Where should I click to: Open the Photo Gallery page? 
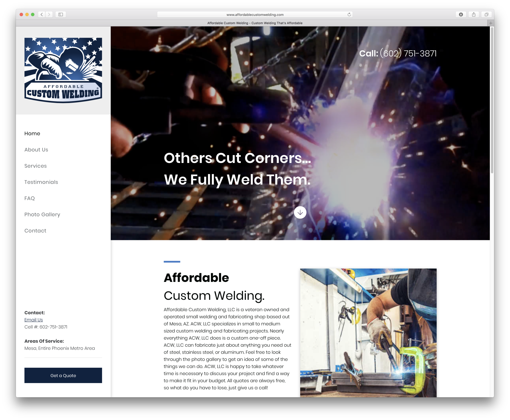pos(42,214)
